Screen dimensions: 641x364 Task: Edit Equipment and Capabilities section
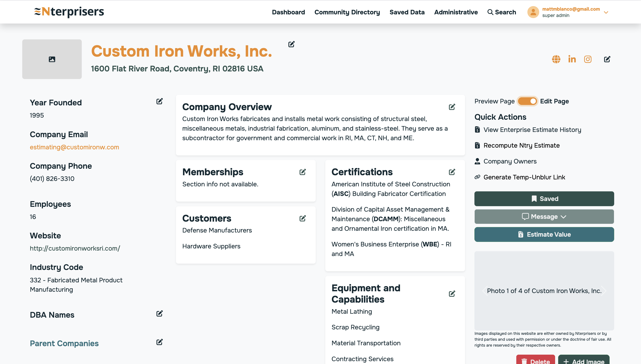point(452,293)
